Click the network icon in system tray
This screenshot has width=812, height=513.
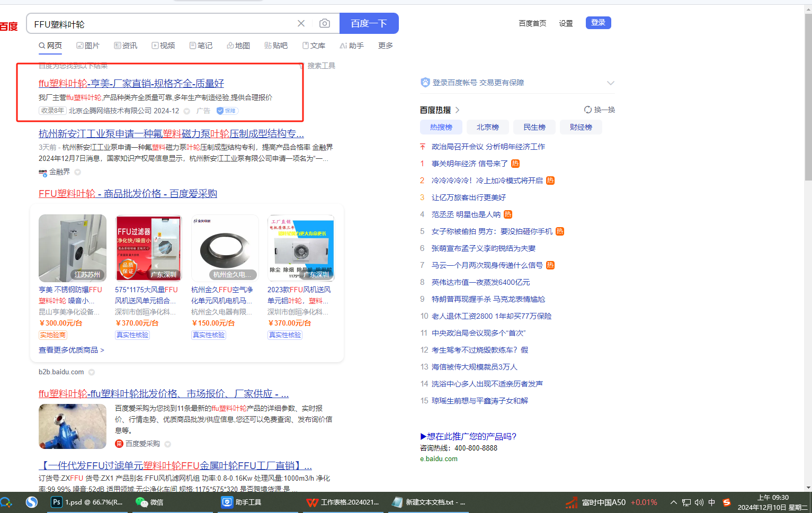[x=686, y=502]
